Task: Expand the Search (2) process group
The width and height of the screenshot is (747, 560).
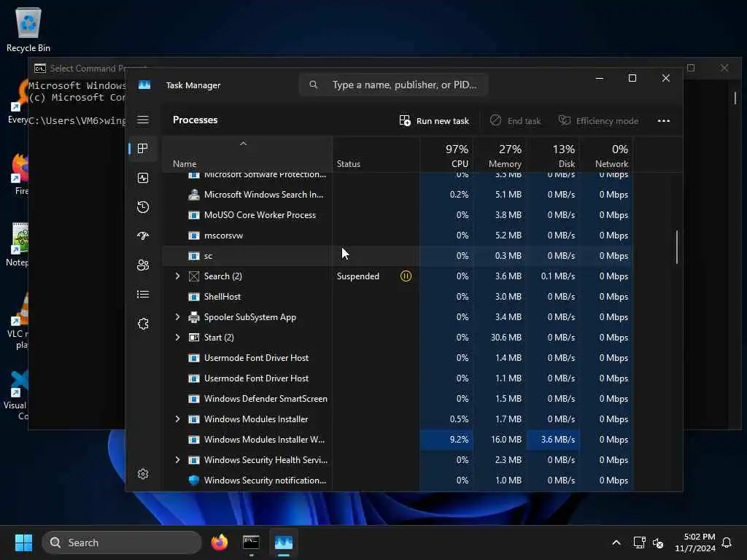Action: (178, 276)
